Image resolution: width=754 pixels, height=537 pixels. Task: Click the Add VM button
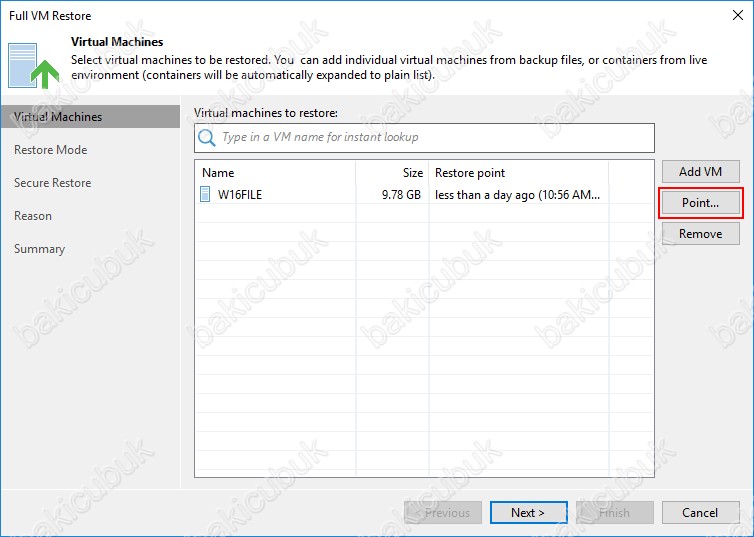[x=701, y=172]
